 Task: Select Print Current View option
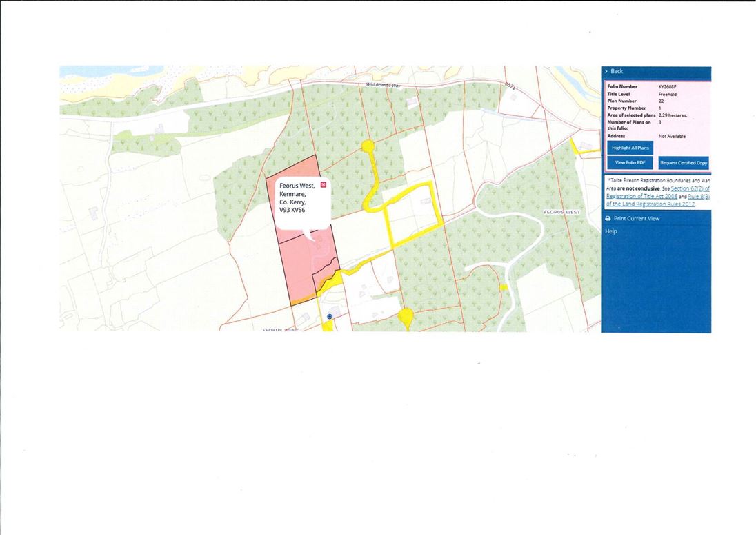pos(637,219)
